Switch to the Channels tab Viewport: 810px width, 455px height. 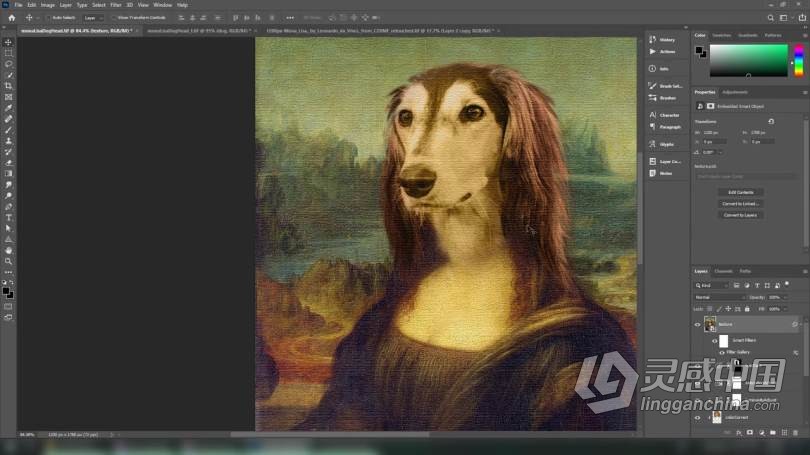pyautogui.click(x=723, y=271)
